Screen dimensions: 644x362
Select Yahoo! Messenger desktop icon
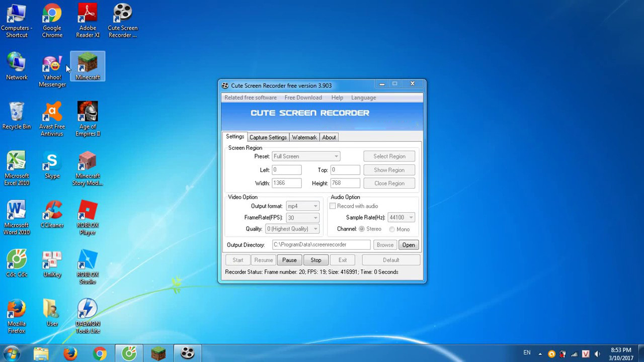52,70
